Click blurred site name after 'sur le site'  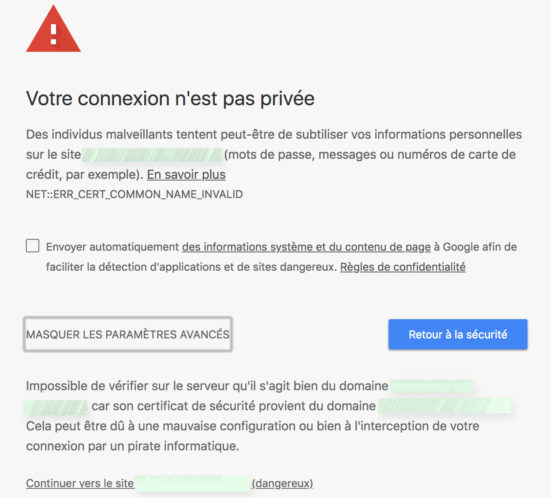152,155
